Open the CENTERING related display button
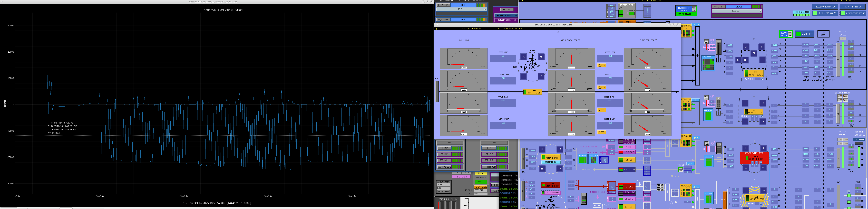This screenshot has height=209, width=868. pyautogui.click(x=551, y=162)
